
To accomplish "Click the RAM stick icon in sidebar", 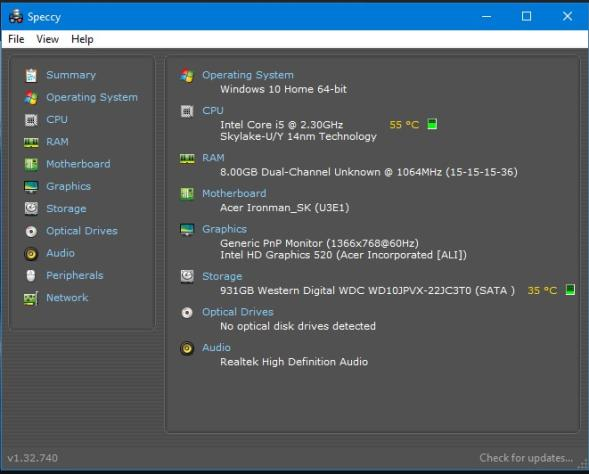I will [x=31, y=142].
